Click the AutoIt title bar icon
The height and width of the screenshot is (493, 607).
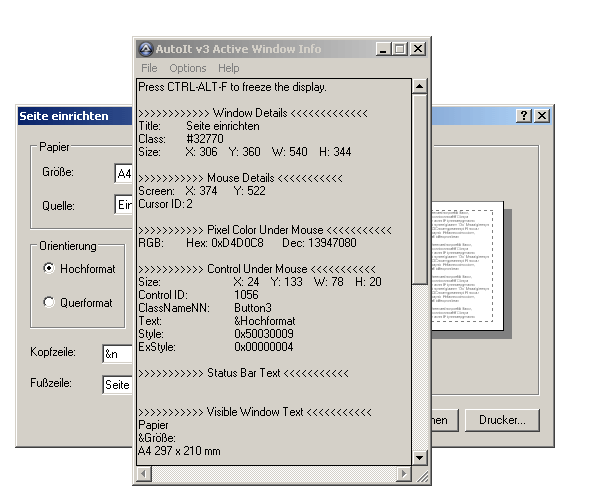[x=146, y=48]
